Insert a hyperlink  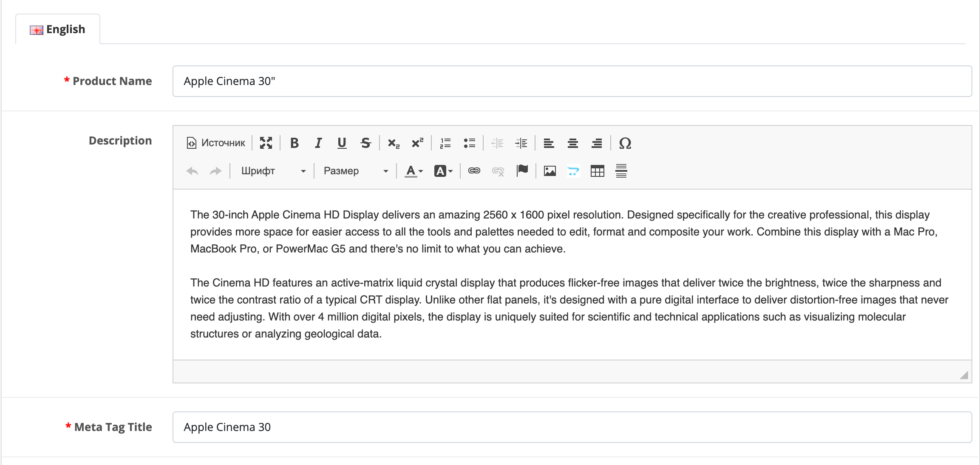[474, 171]
